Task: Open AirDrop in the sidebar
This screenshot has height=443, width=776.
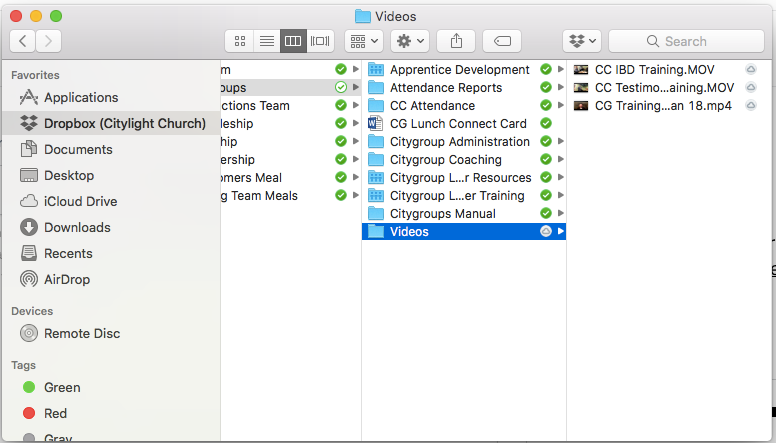Action: (67, 279)
